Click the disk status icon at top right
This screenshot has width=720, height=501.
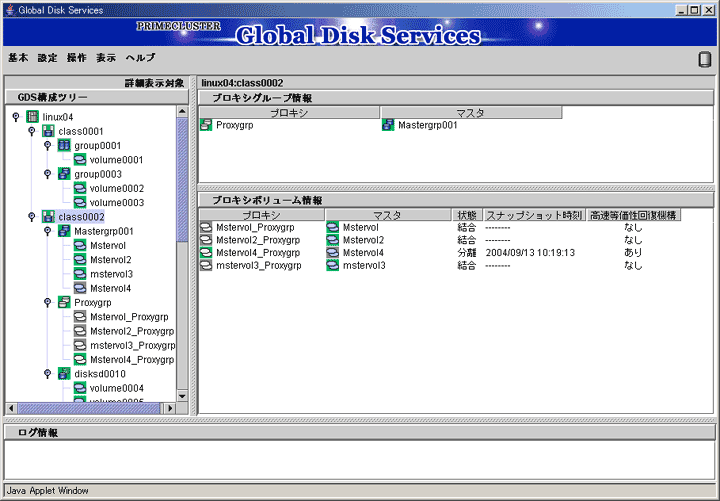(x=704, y=59)
